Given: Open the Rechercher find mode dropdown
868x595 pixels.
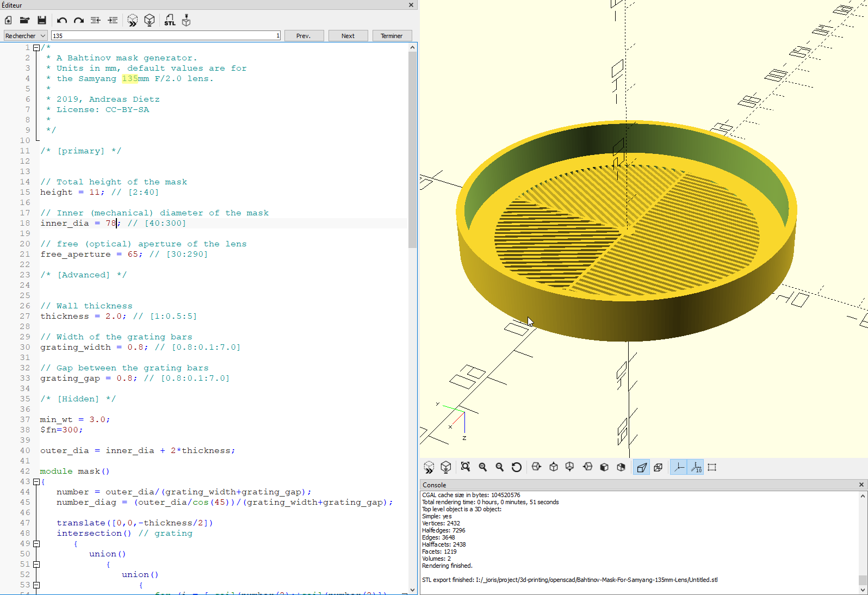Looking at the screenshot, I should pyautogui.click(x=25, y=36).
